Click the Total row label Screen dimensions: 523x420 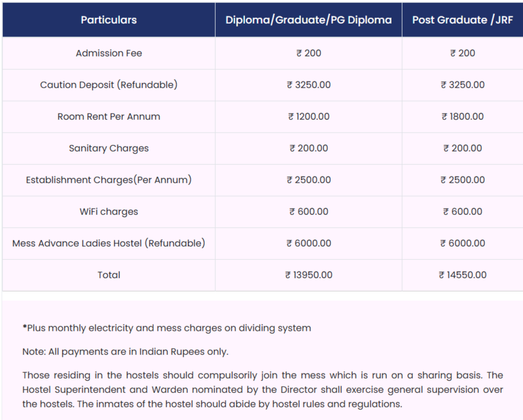108,275
